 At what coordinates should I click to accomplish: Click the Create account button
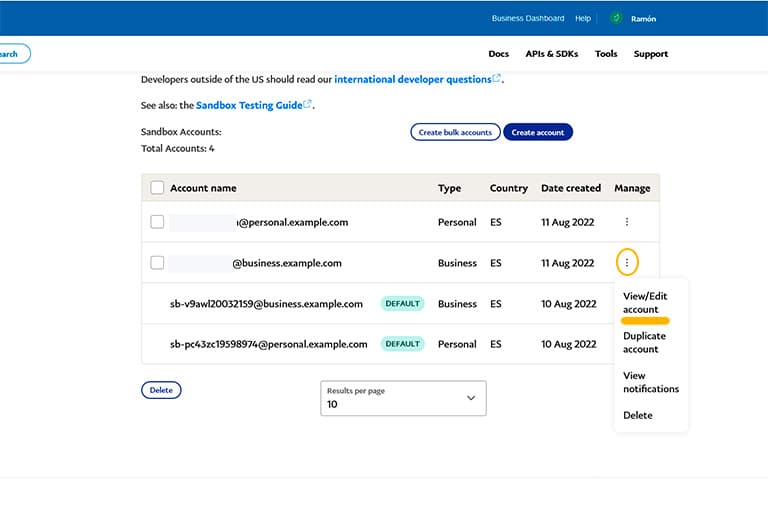tap(538, 132)
